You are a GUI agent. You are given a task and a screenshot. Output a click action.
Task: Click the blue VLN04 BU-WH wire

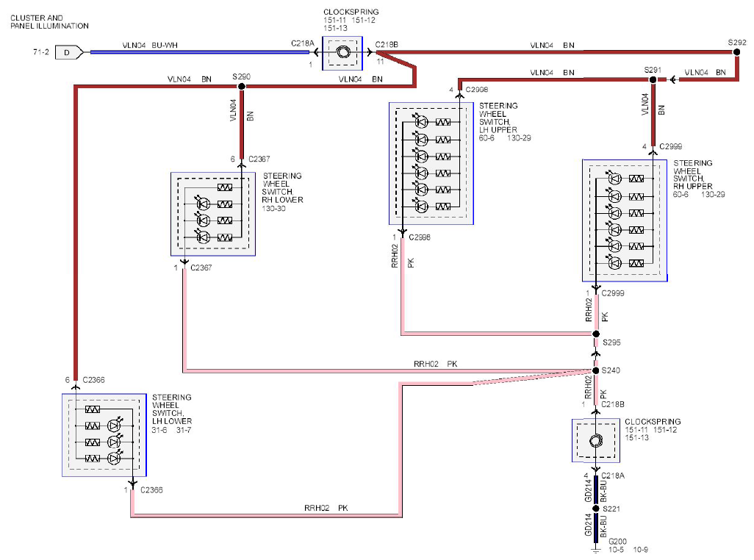coord(200,52)
